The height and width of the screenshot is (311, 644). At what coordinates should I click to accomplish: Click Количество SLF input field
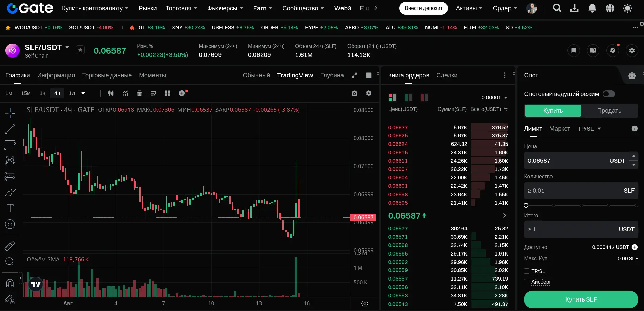(581, 191)
